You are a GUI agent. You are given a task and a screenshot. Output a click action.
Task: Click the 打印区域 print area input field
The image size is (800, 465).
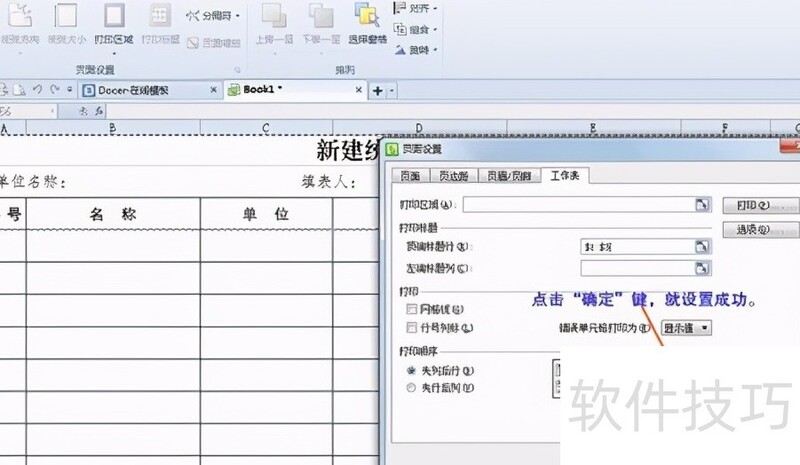(580, 205)
